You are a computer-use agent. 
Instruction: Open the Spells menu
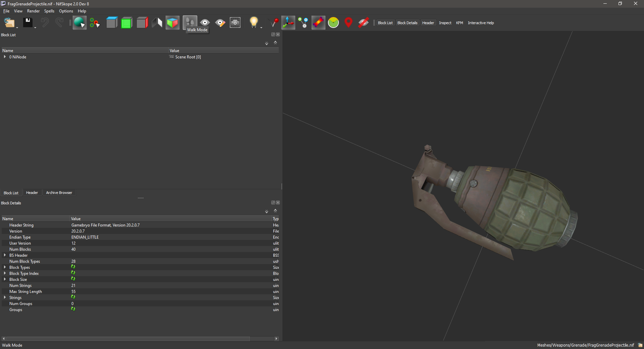coord(49,11)
